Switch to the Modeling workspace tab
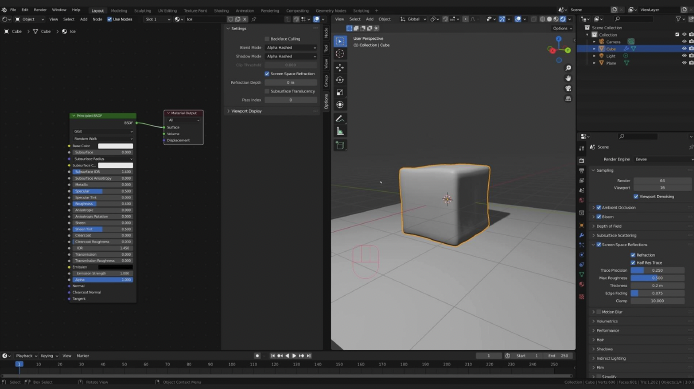The image size is (694, 389). point(119,11)
